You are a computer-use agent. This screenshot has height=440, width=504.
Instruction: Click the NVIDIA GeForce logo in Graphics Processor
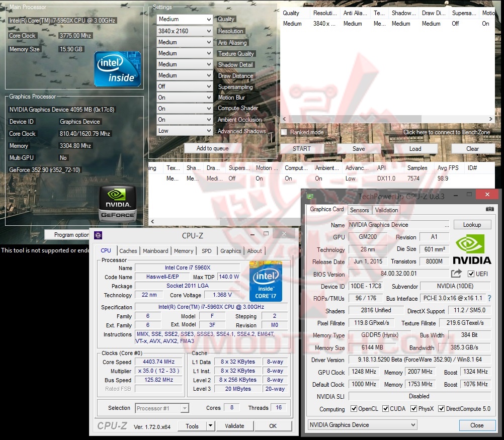(118, 205)
